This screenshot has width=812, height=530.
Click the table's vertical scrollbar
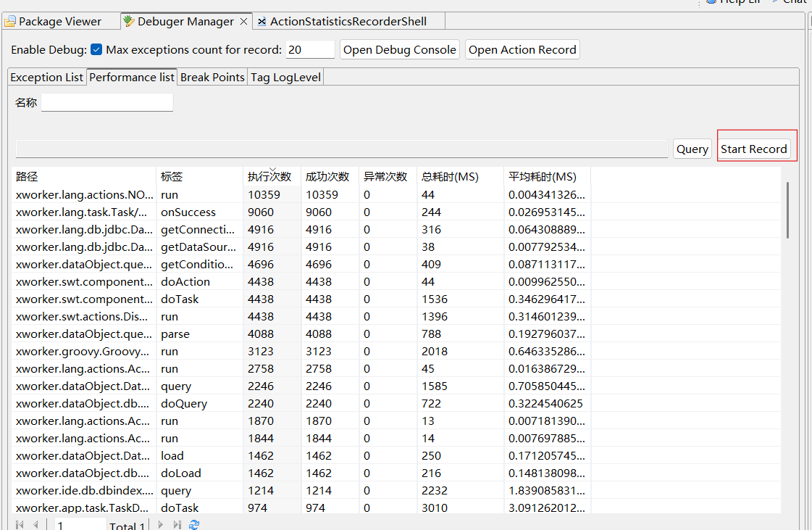tap(787, 210)
